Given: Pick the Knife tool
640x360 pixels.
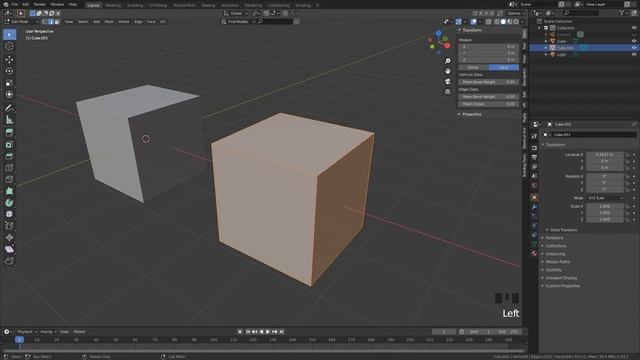Looking at the screenshot, I should tap(9, 179).
